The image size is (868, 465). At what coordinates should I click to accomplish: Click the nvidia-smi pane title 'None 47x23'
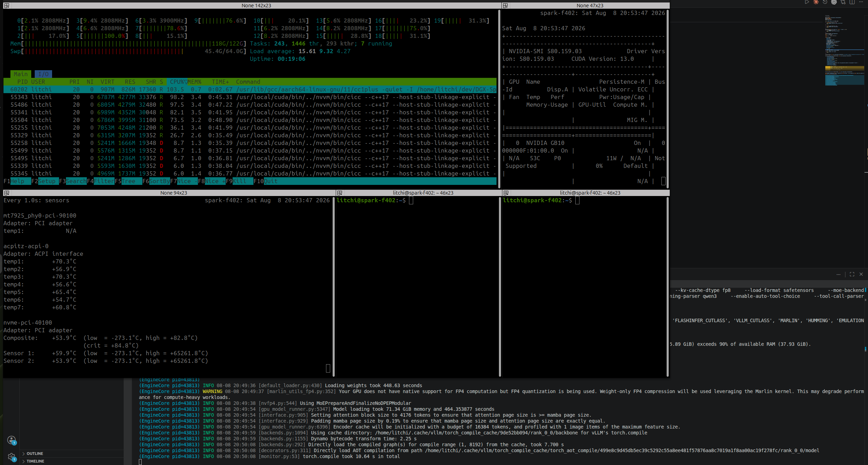[590, 6]
